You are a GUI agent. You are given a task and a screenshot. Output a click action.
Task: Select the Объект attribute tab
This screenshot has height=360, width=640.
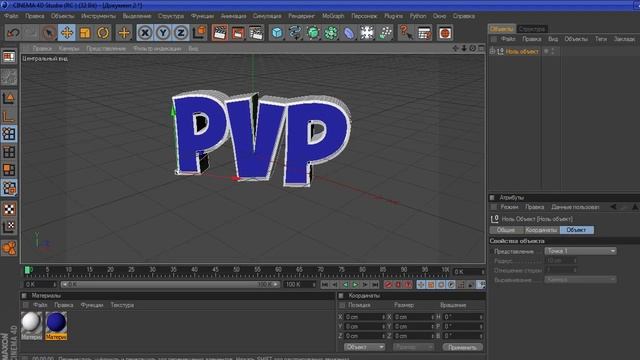point(576,230)
